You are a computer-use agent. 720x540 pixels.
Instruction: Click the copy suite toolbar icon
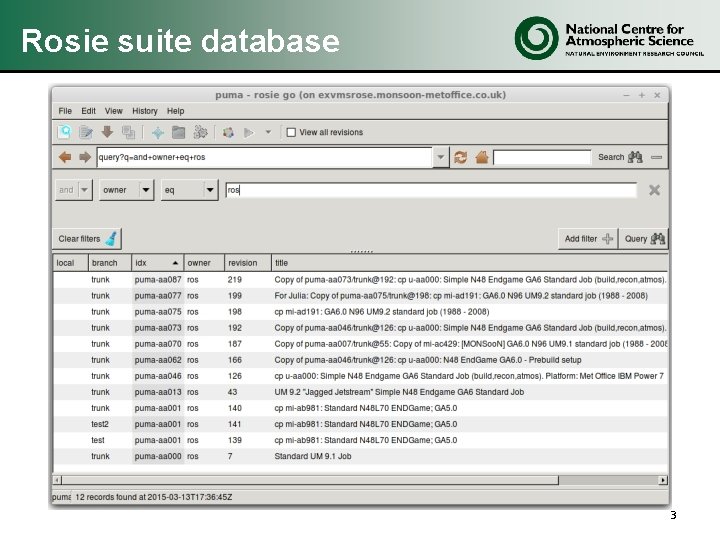pyautogui.click(x=129, y=132)
